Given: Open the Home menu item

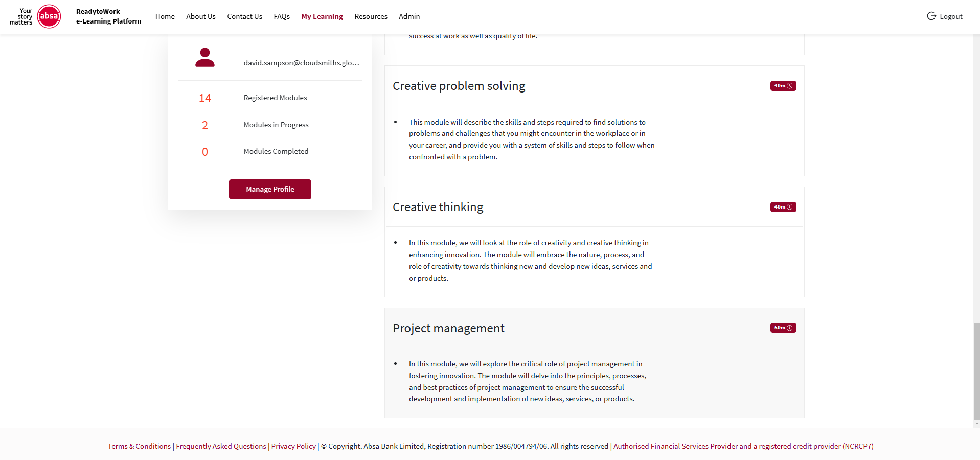Looking at the screenshot, I should point(165,16).
